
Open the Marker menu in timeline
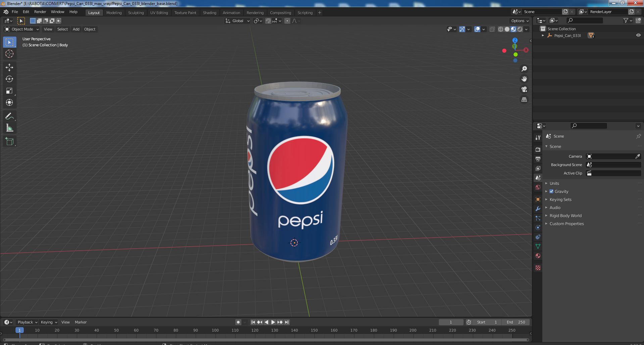pos(81,322)
